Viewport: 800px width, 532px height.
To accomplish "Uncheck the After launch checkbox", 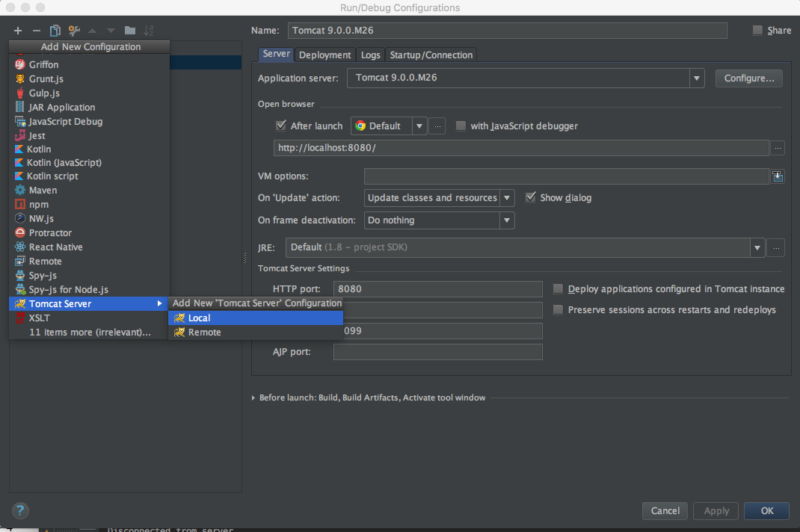I will tap(280, 126).
